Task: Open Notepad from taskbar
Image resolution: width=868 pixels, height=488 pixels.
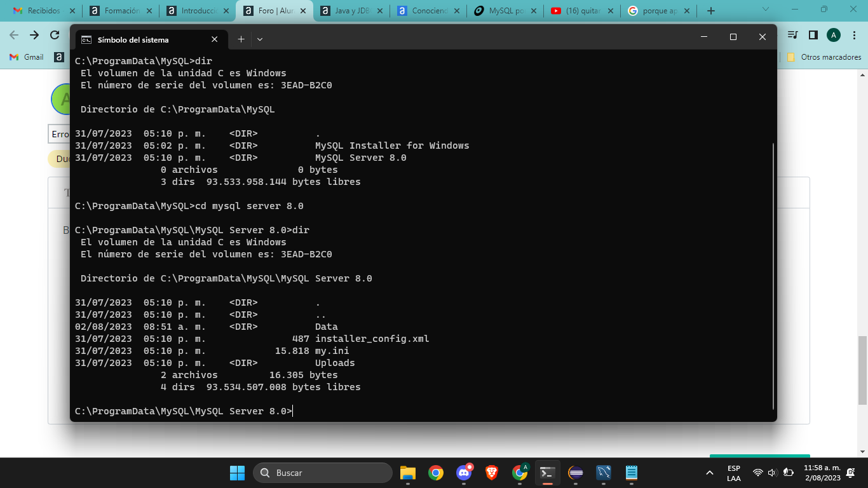Action: (632, 473)
